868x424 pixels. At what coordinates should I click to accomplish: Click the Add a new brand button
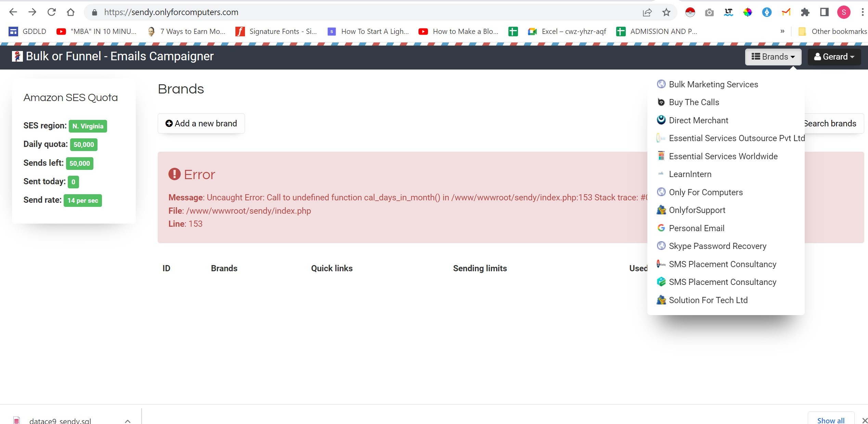(201, 123)
